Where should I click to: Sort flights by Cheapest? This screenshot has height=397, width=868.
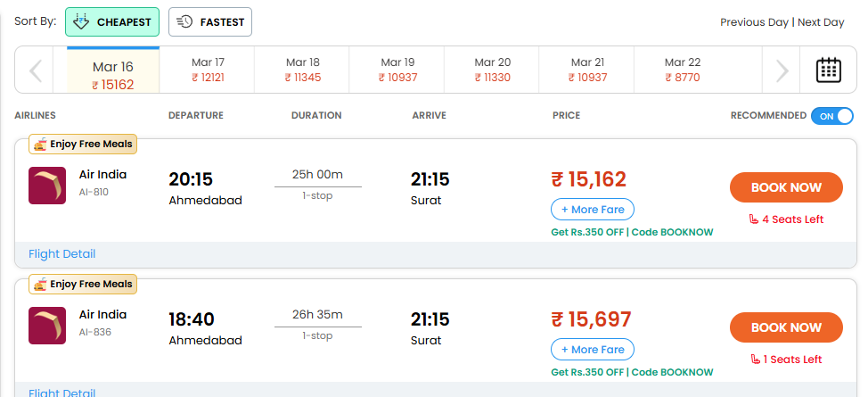pos(112,21)
